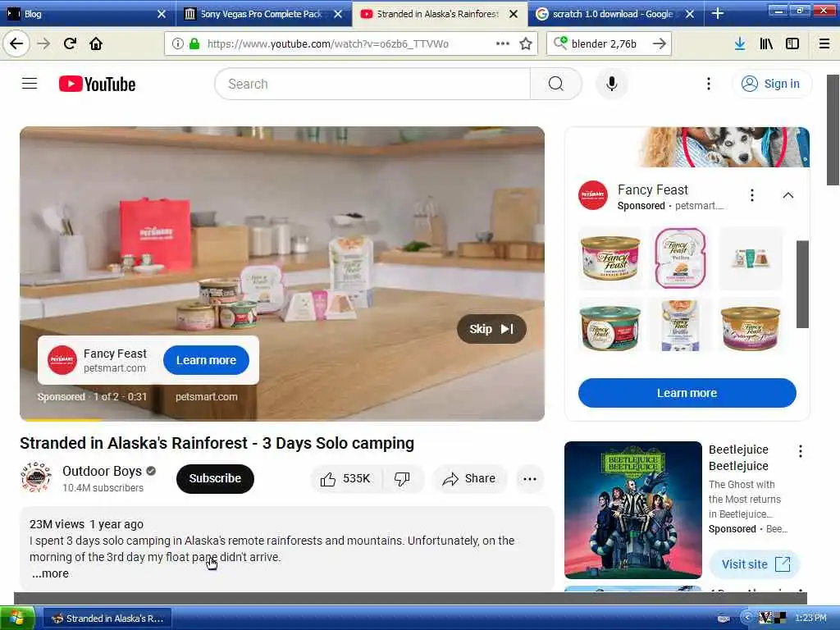
Task: Click the Share button
Action: [468, 478]
